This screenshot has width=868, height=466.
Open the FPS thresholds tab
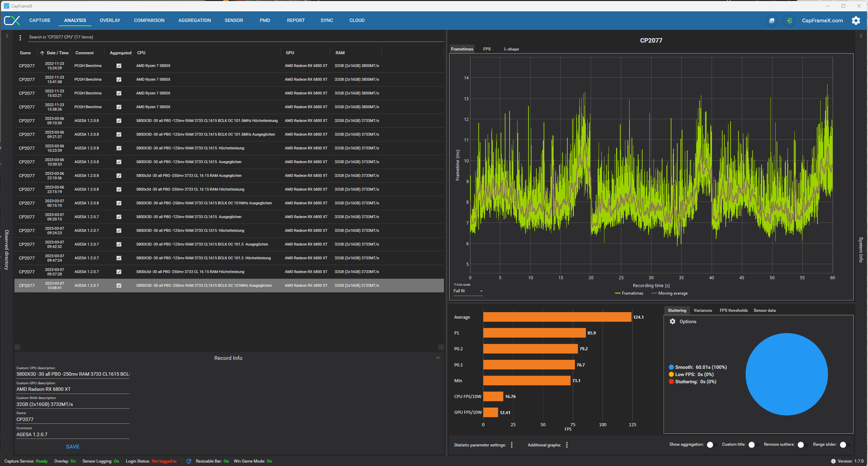pyautogui.click(x=734, y=310)
